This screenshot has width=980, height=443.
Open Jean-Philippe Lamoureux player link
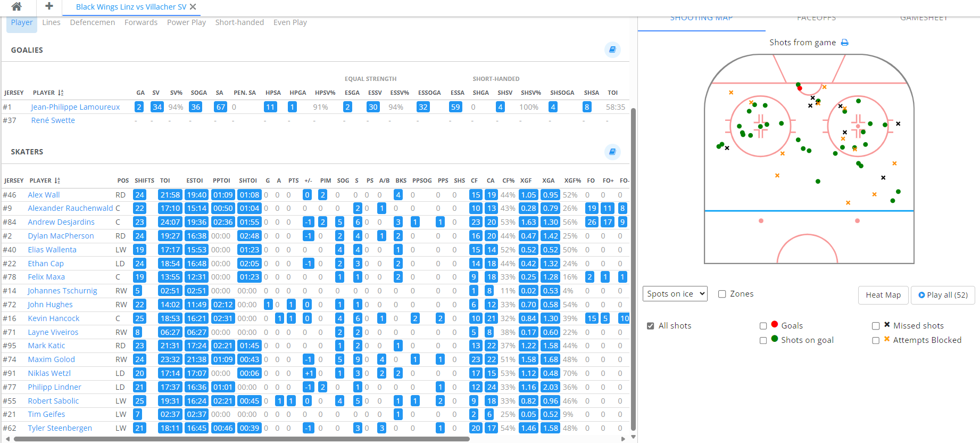coord(75,107)
